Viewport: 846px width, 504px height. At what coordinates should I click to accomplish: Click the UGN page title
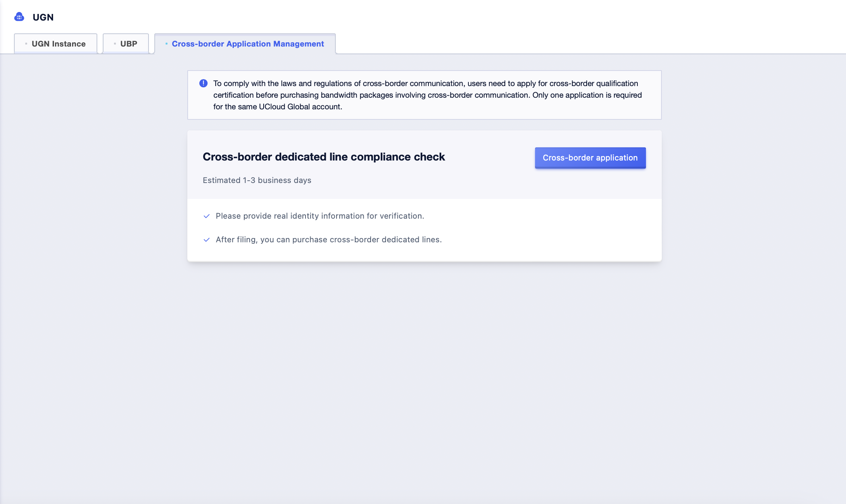[x=43, y=17]
